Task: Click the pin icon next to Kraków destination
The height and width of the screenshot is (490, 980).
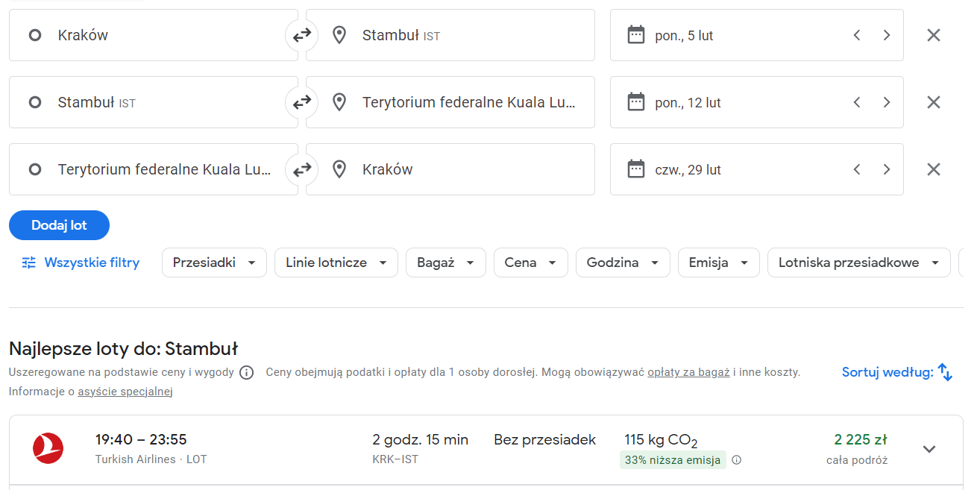Action: 339,169
